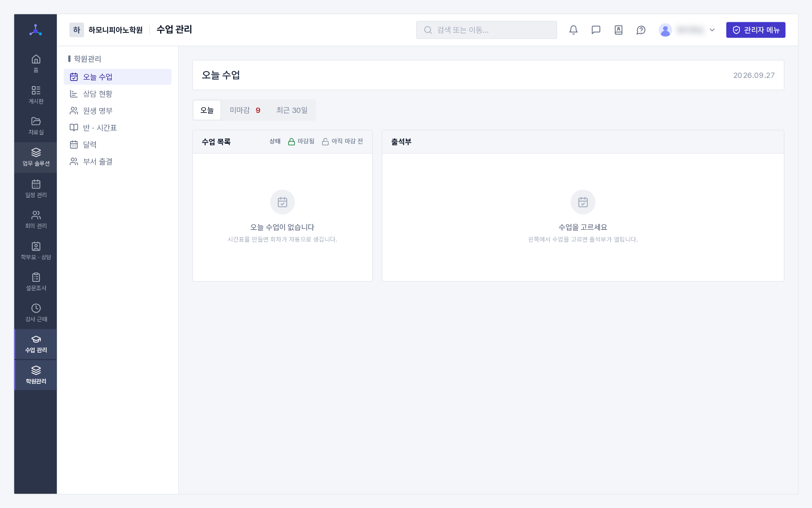Switch to the 최근 30일 tab

click(x=292, y=110)
